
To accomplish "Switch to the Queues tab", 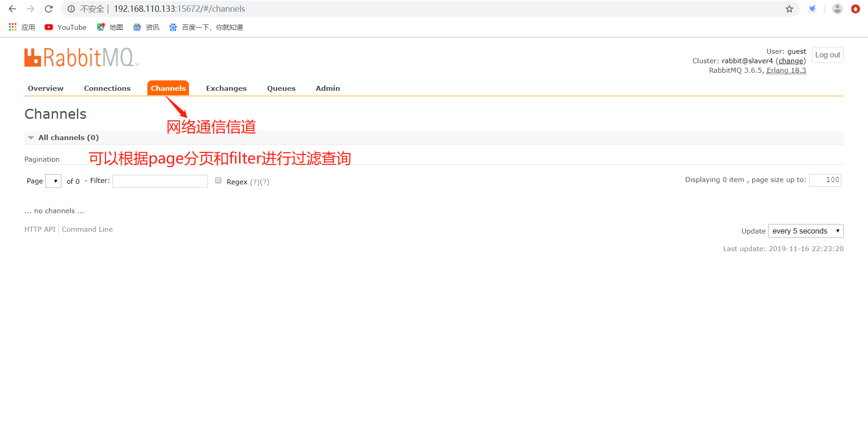I will pyautogui.click(x=281, y=88).
